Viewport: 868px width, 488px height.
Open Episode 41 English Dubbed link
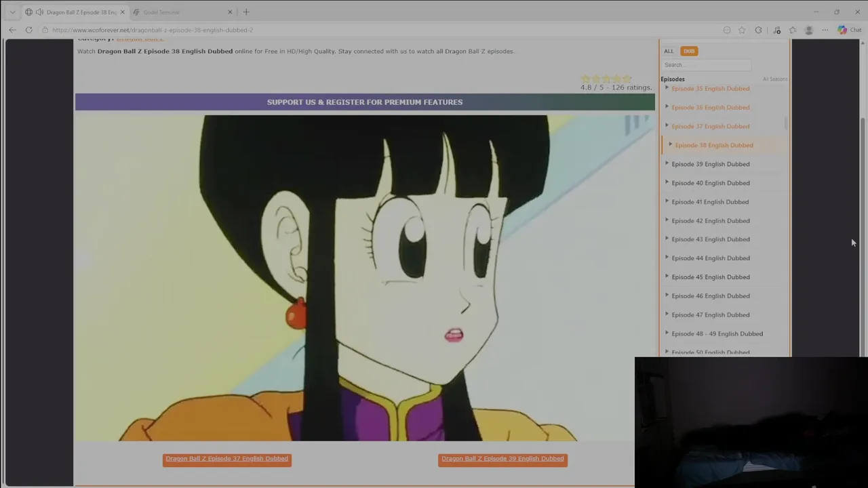(x=710, y=202)
